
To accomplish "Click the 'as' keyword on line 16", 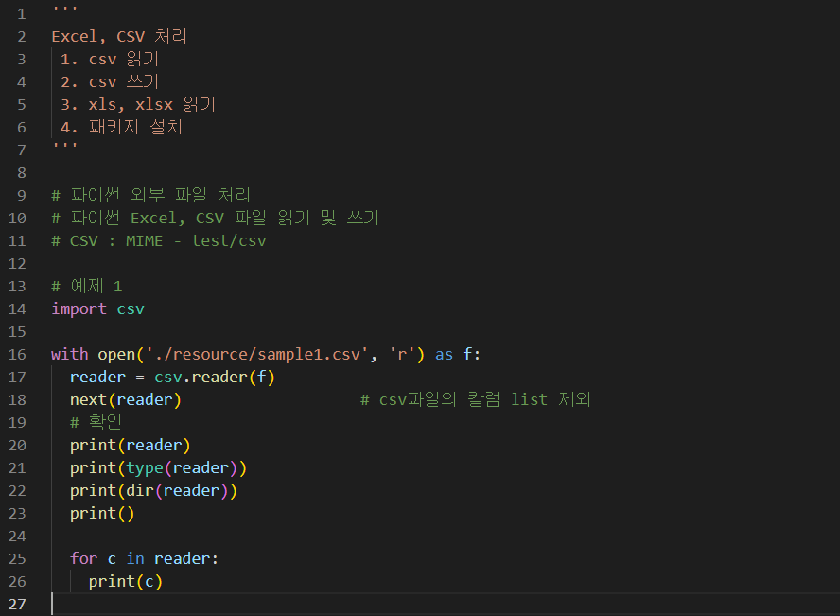I will tap(444, 355).
